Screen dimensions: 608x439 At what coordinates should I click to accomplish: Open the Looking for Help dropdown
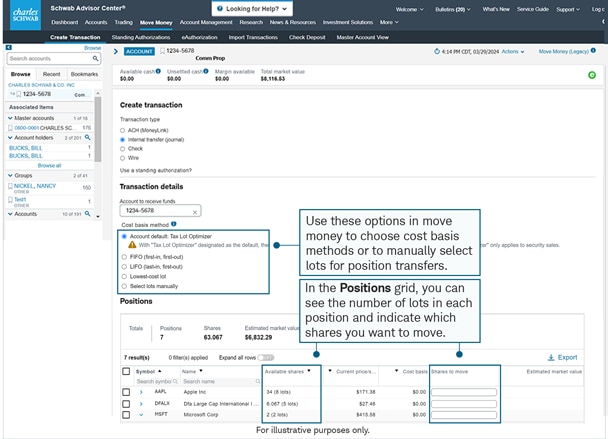click(252, 9)
